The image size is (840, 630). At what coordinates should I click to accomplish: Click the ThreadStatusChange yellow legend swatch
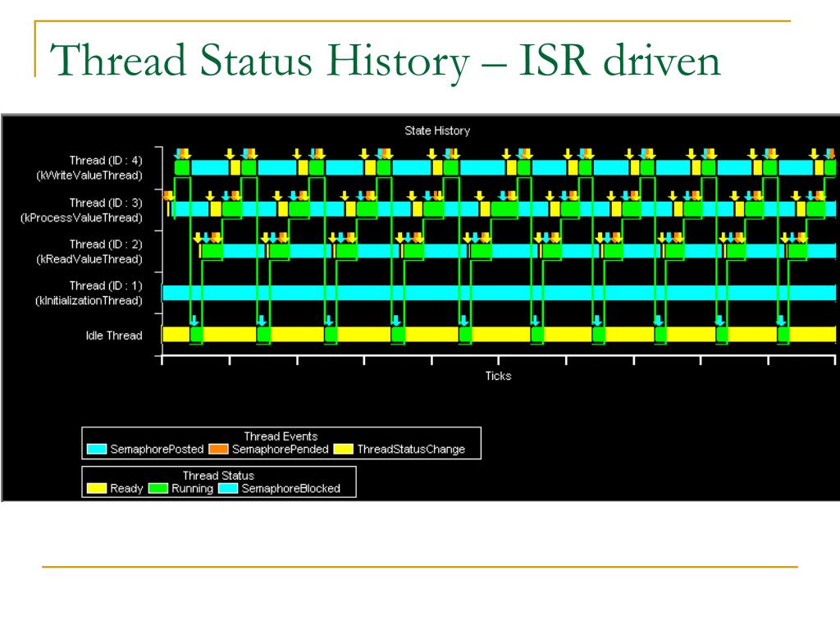[x=344, y=449]
